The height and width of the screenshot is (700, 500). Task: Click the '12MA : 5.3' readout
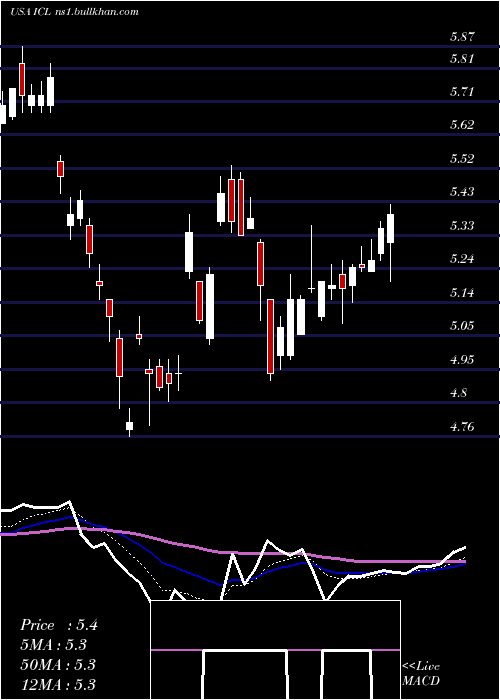pos(58,684)
